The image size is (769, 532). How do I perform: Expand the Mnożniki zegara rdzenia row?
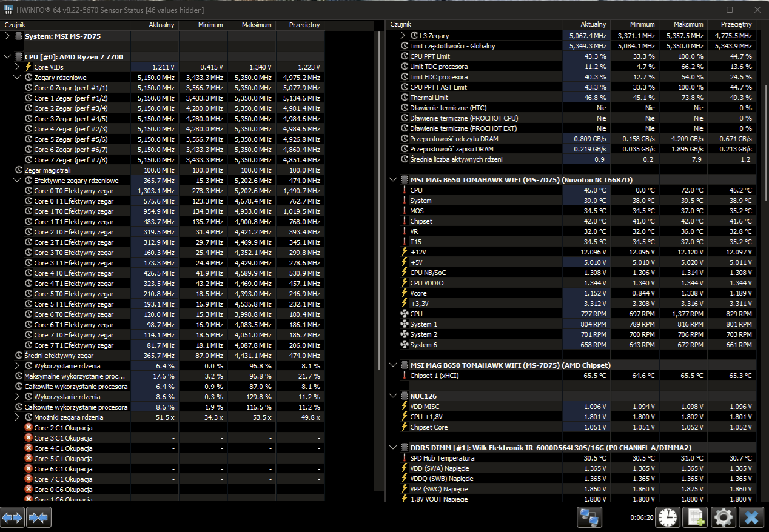pyautogui.click(x=17, y=417)
